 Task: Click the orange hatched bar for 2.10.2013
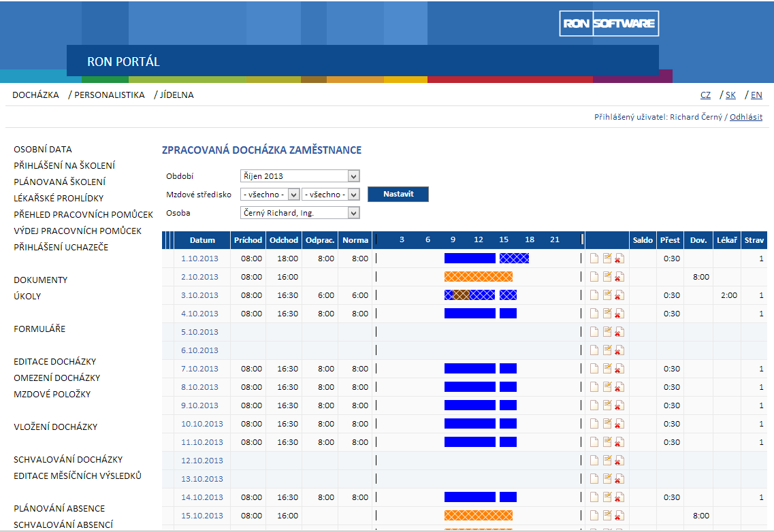pos(478,277)
